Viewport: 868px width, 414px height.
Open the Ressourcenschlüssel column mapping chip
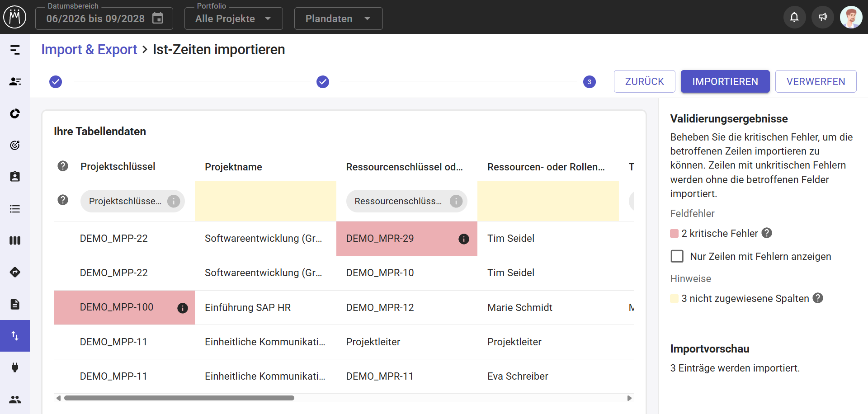pyautogui.click(x=407, y=201)
